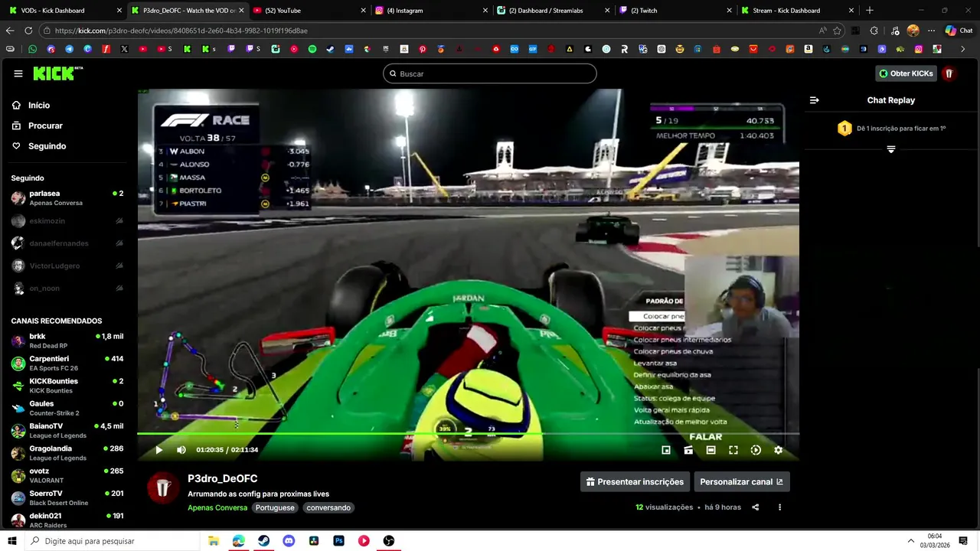Open Amazon bookmark in favorites bar
The image size is (980, 551).
(x=808, y=49)
